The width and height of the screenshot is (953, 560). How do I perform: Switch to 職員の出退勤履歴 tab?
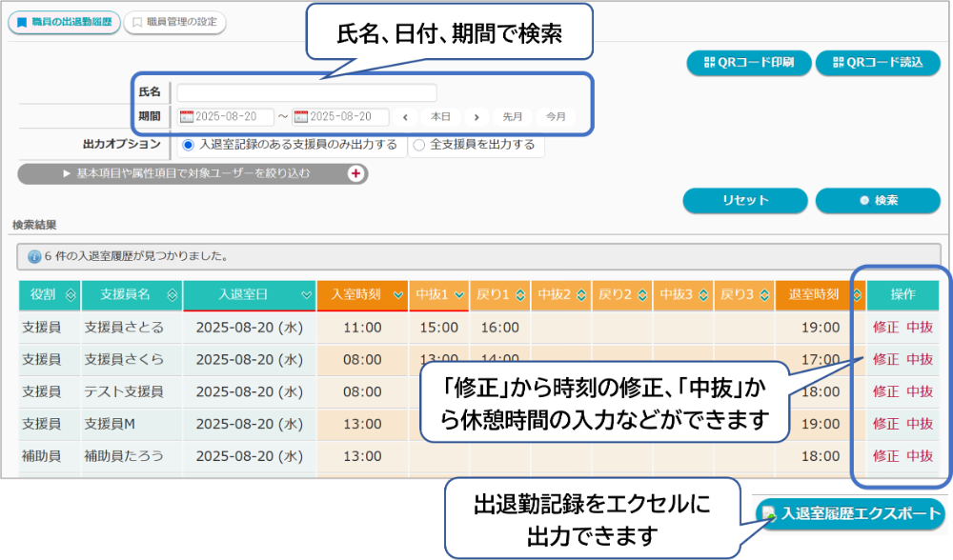tap(64, 22)
